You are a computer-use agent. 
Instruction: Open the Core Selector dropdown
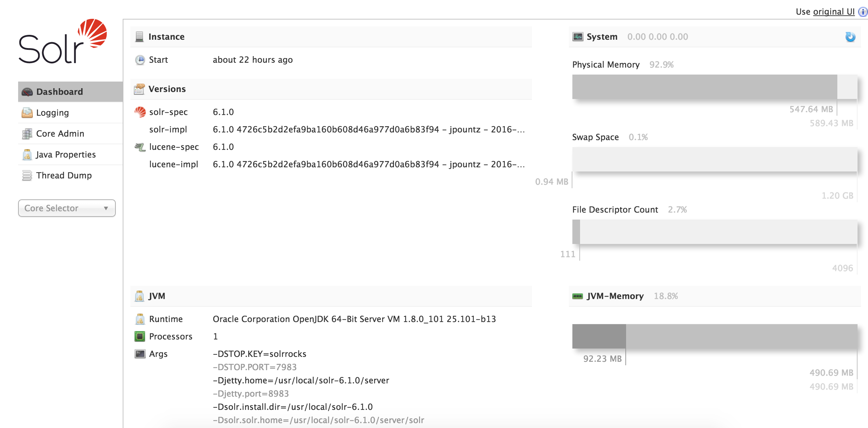(x=67, y=208)
